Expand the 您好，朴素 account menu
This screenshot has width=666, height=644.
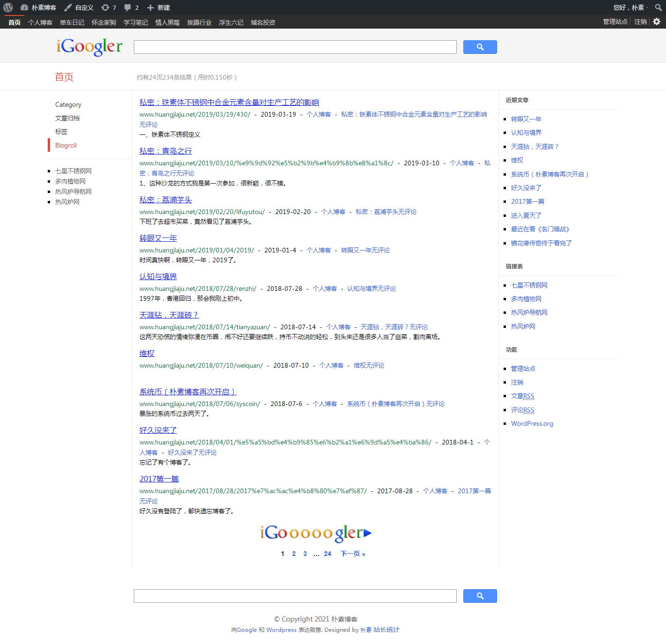tap(628, 7)
